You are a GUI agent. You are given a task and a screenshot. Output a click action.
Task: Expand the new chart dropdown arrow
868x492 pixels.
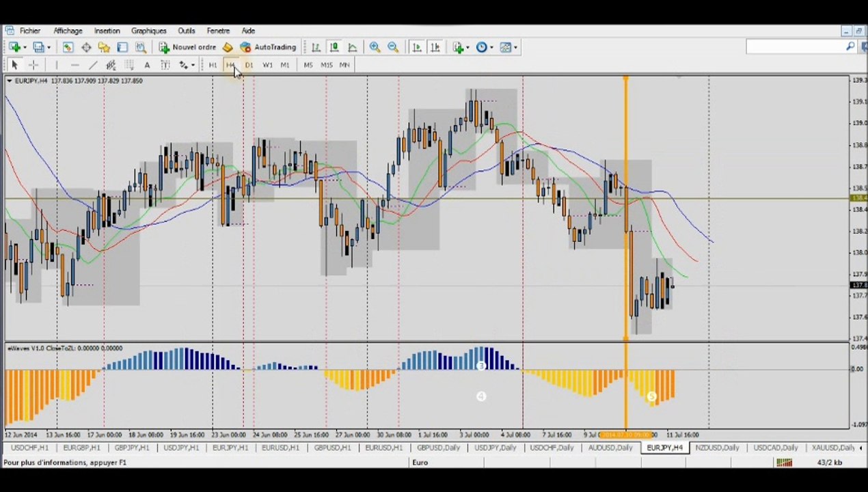(25, 48)
